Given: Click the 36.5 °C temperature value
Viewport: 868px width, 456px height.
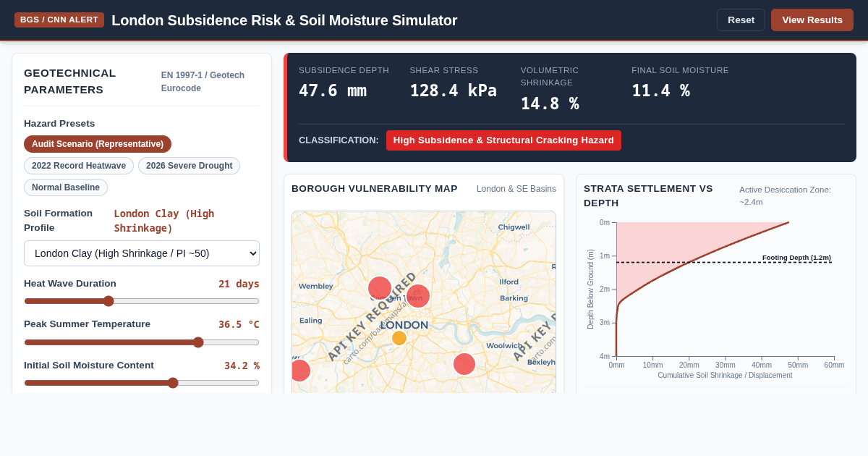Looking at the screenshot, I should coord(239,324).
